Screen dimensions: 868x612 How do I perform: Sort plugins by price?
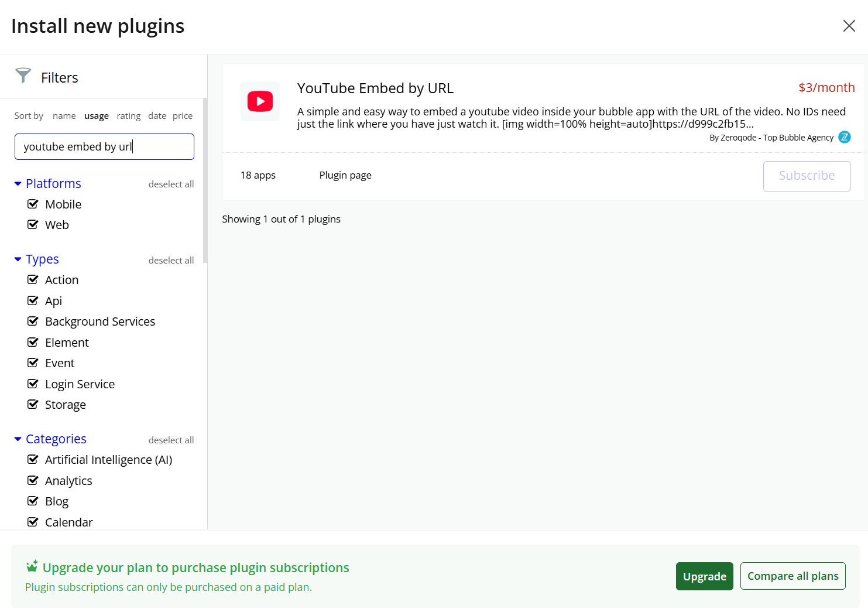click(x=183, y=116)
